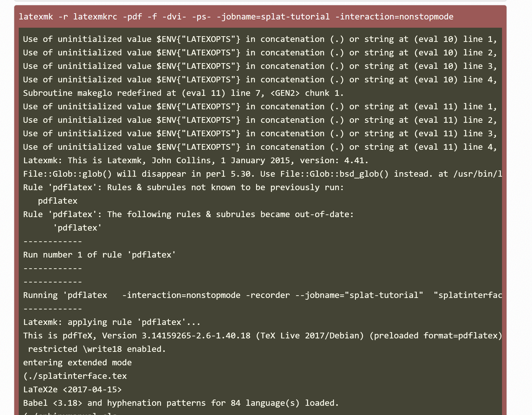Select the entering extended mode line
This screenshot has height=415, width=532.
[x=77, y=362]
